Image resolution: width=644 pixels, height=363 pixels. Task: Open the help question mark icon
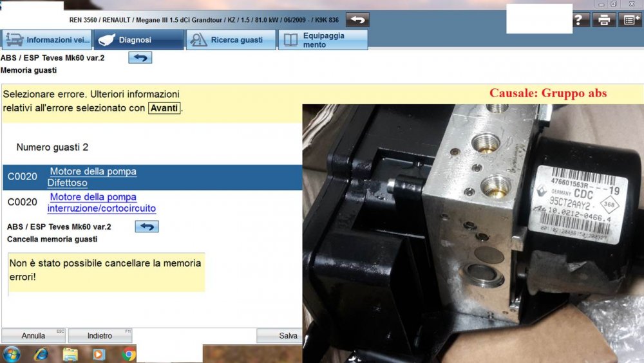[x=579, y=20]
